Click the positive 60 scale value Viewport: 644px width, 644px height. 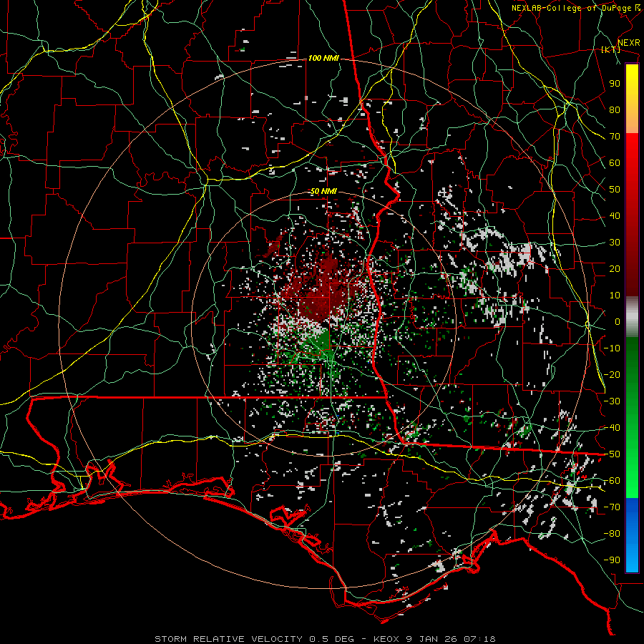(615, 162)
